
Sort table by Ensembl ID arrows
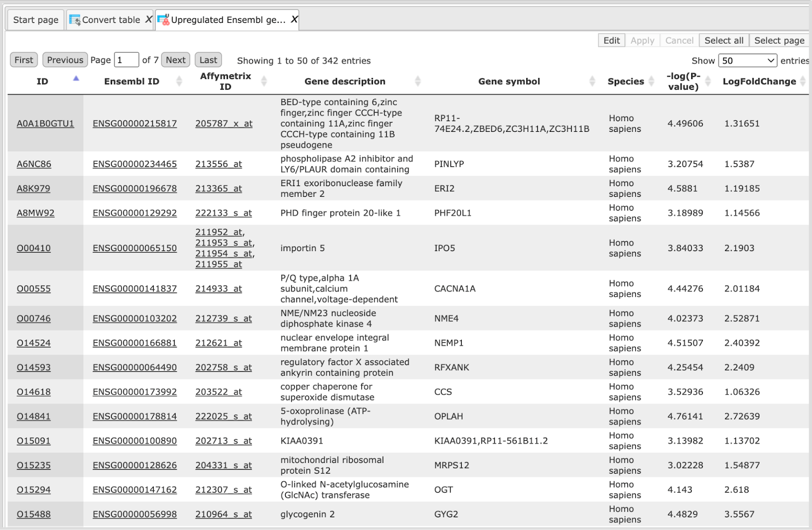[179, 81]
